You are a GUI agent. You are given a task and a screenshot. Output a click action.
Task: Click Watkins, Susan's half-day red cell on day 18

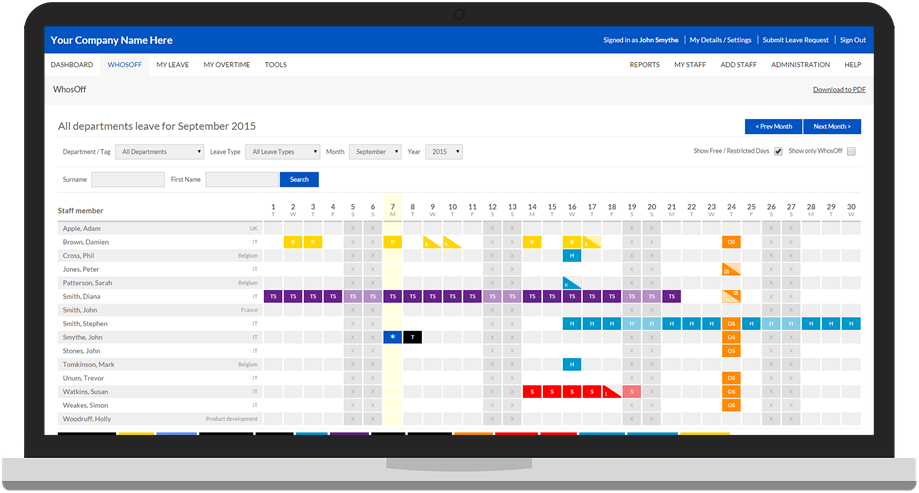(x=612, y=392)
